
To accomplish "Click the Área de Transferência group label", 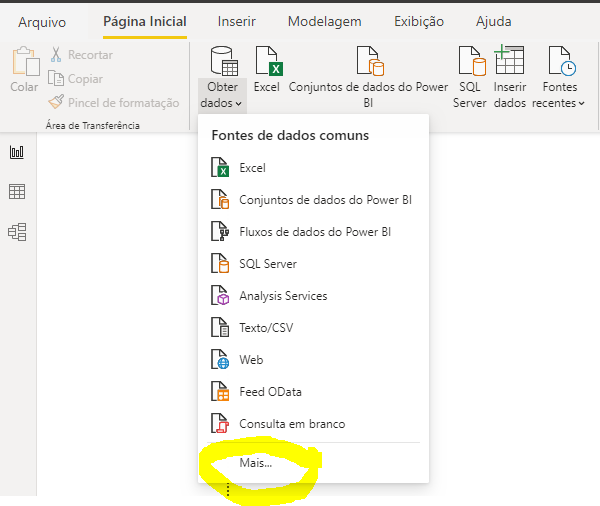I will click(93, 126).
